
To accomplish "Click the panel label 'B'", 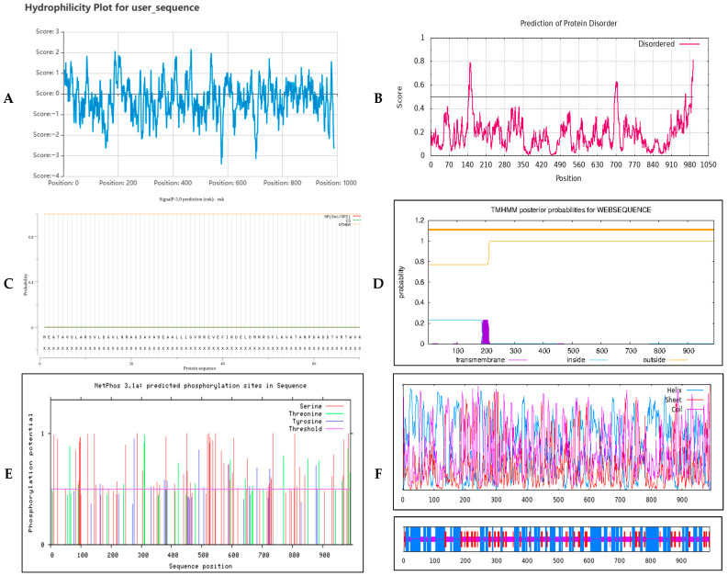I will pyautogui.click(x=378, y=98).
